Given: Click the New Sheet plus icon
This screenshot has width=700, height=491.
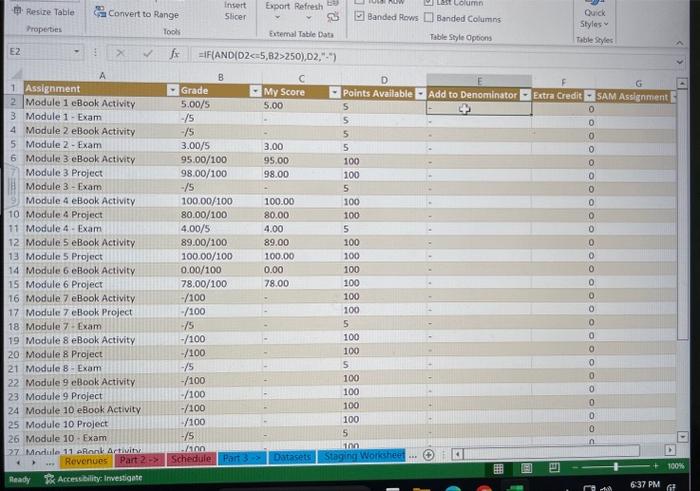Looking at the screenshot, I should (428, 455).
